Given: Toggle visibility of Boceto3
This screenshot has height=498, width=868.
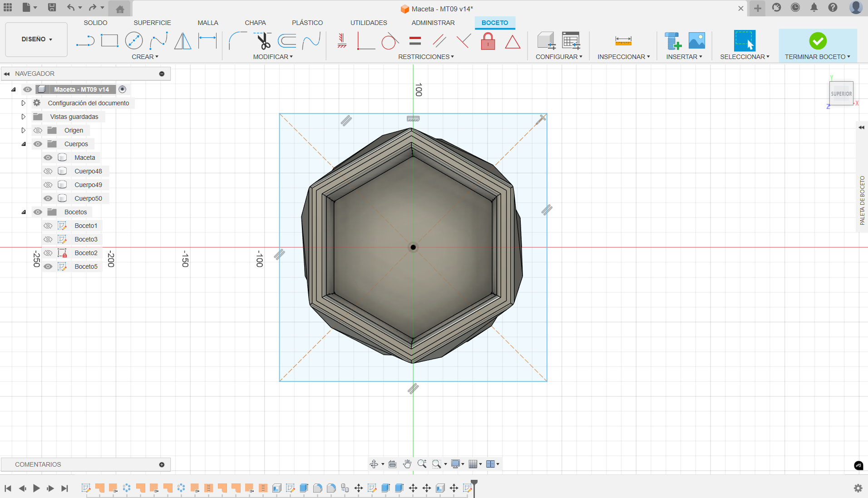Looking at the screenshot, I should [48, 239].
